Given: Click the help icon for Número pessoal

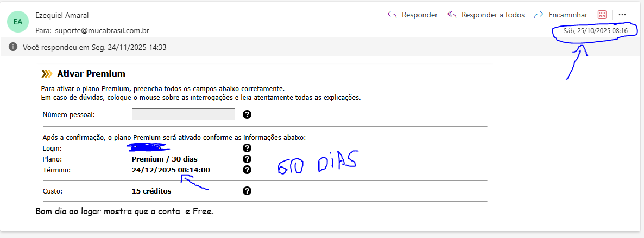Looking at the screenshot, I should tap(247, 114).
